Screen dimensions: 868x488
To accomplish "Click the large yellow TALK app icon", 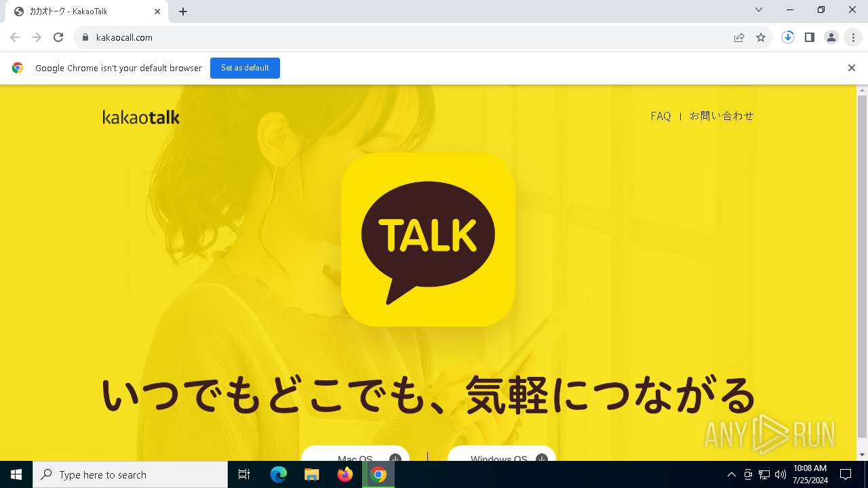I will pyautogui.click(x=428, y=240).
